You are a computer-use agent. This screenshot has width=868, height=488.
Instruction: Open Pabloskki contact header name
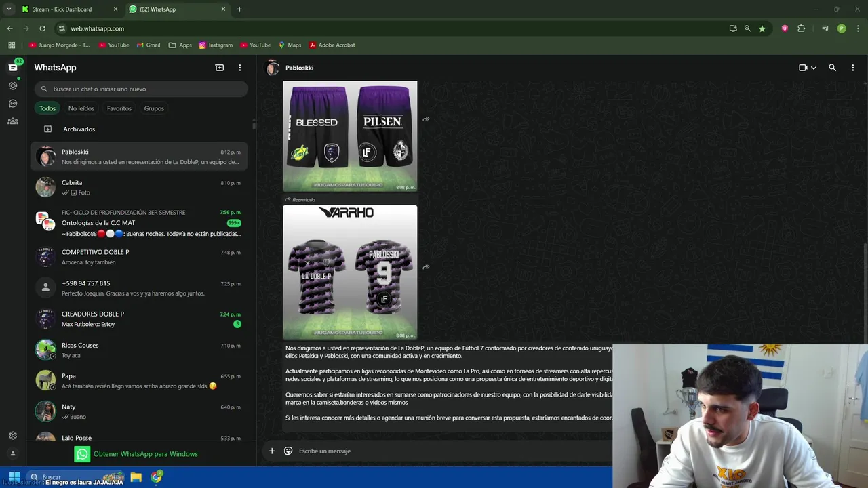[299, 68]
